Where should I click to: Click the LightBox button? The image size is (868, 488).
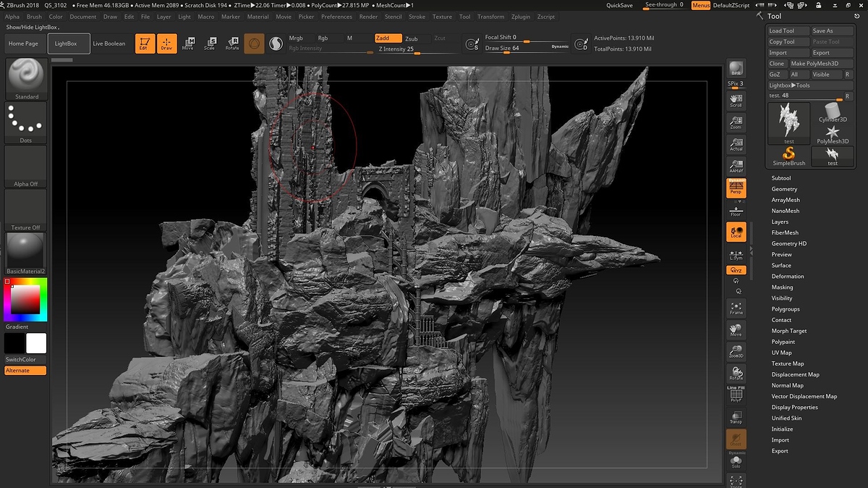click(x=70, y=43)
